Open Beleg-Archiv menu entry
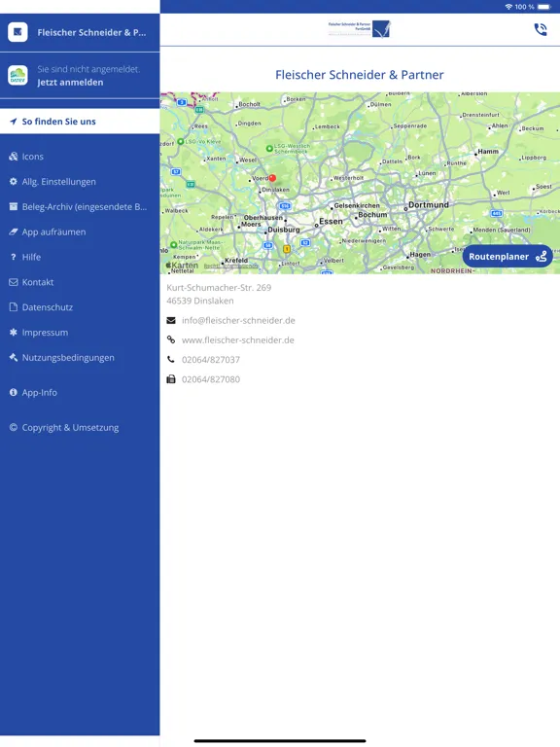 tap(80, 207)
